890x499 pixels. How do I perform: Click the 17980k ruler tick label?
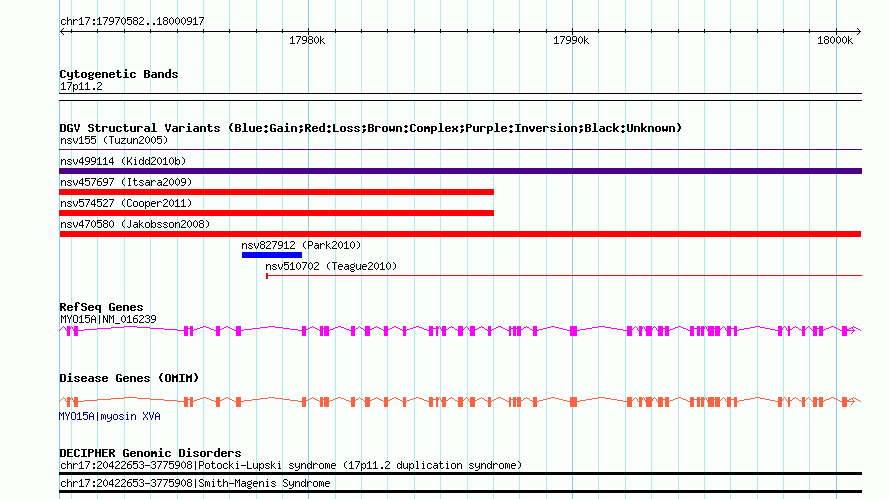pos(307,40)
